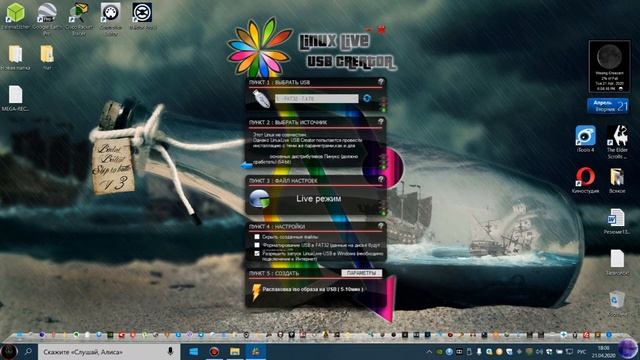Tick the hide created files checkbox
Image resolution: width=640 pixels, height=360 pixels.
pyautogui.click(x=257, y=237)
